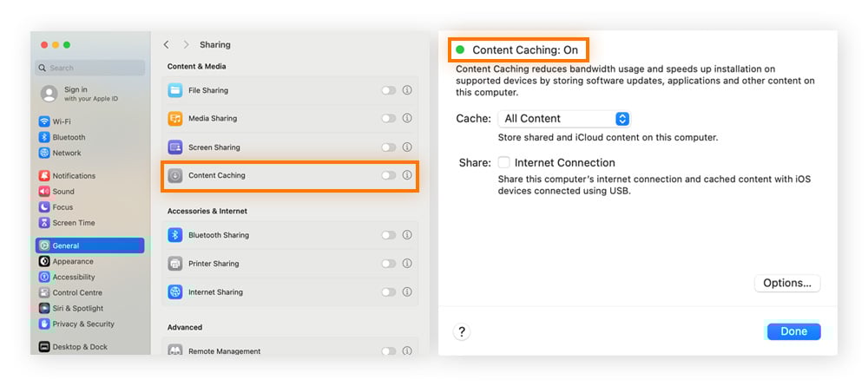The width and height of the screenshot is (868, 386).
Task: Click the Bluetooth Sharing icon
Action: (x=174, y=235)
